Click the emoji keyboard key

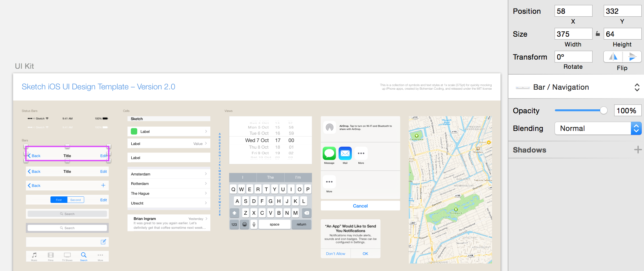(244, 225)
